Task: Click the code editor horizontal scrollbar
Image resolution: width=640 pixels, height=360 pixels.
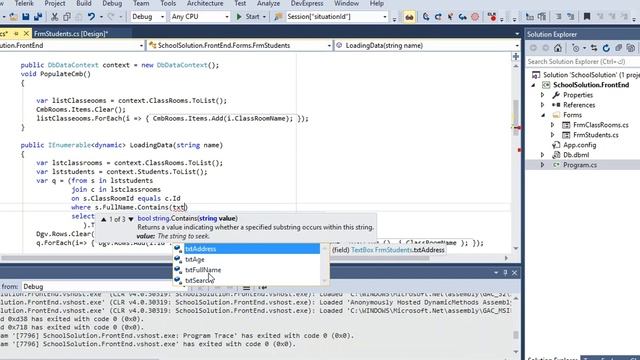Action: [x=216, y=258]
